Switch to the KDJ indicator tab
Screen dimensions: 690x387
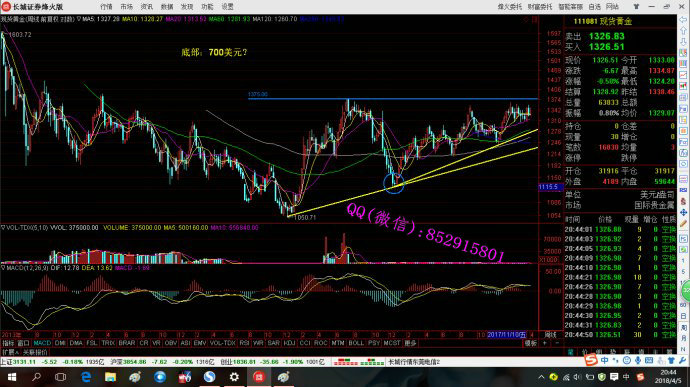289,343
